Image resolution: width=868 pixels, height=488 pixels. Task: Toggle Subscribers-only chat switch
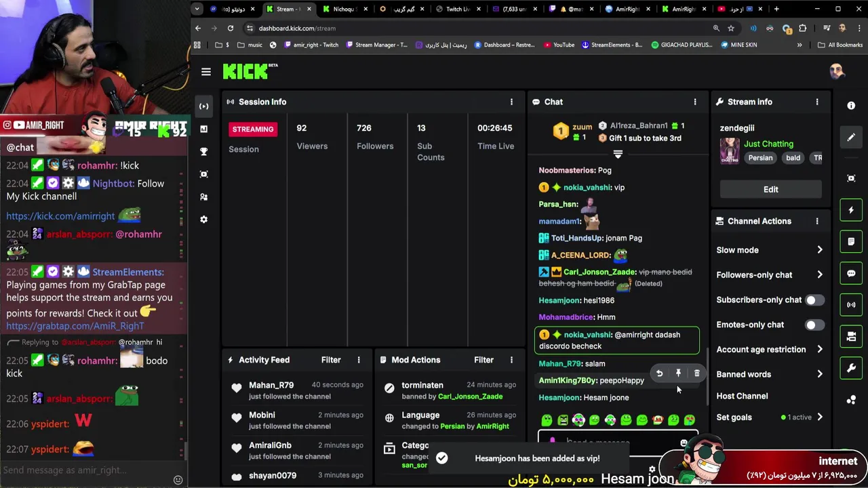coord(814,300)
